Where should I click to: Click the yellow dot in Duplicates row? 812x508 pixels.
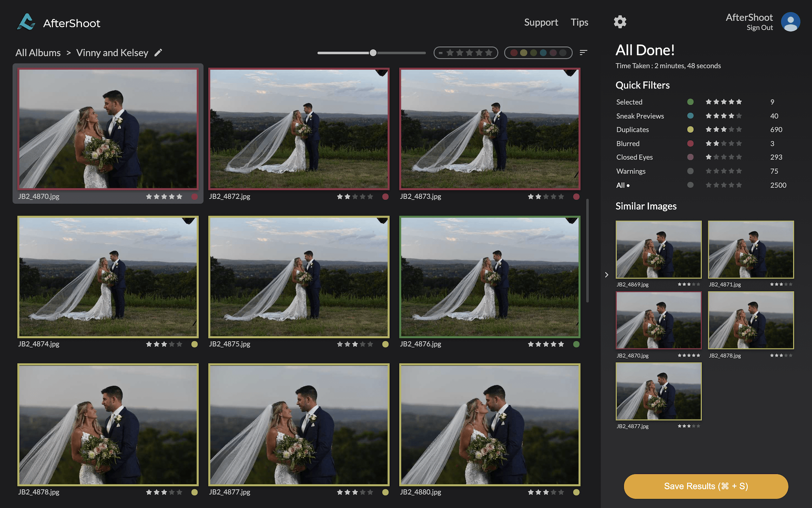click(690, 129)
